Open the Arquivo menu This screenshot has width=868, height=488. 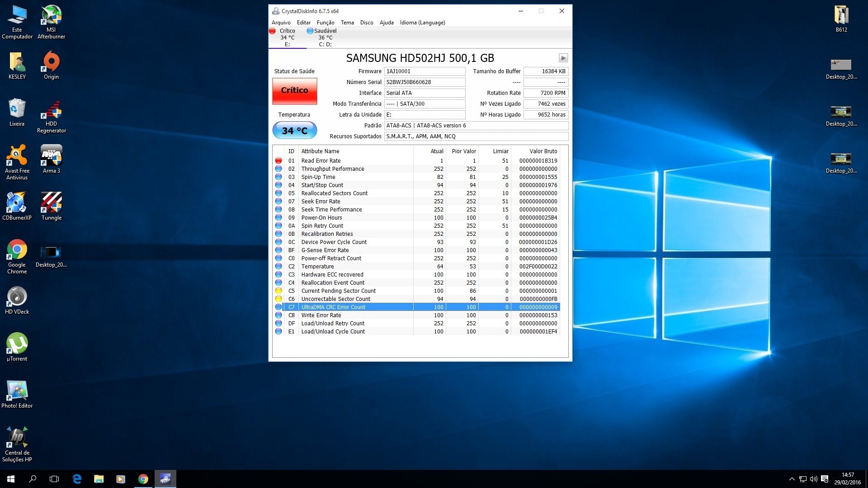coord(281,23)
